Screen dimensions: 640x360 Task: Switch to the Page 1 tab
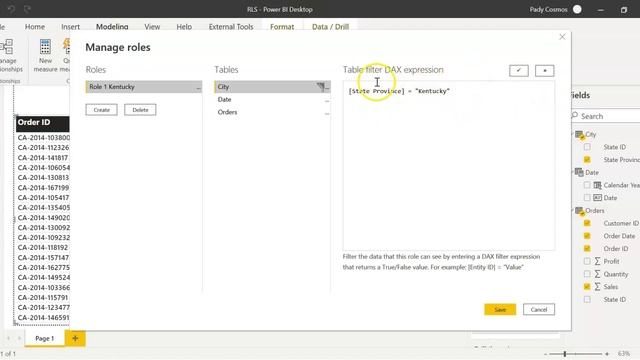tap(44, 338)
